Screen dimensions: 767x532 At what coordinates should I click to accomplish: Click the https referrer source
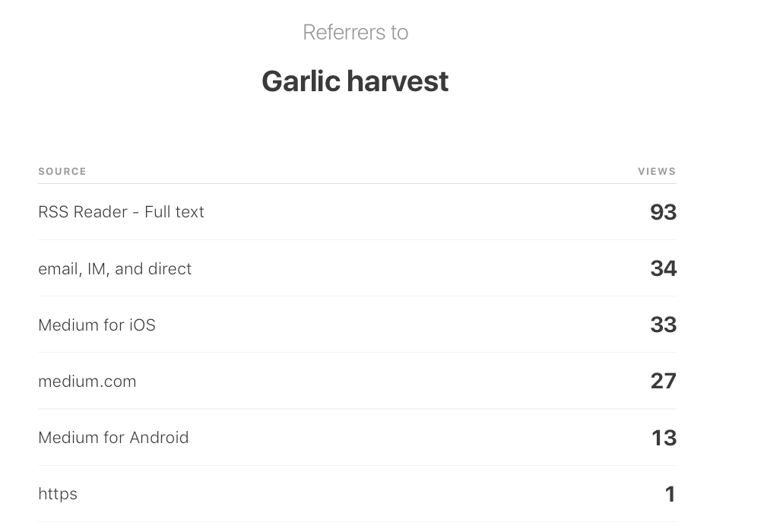(x=58, y=494)
